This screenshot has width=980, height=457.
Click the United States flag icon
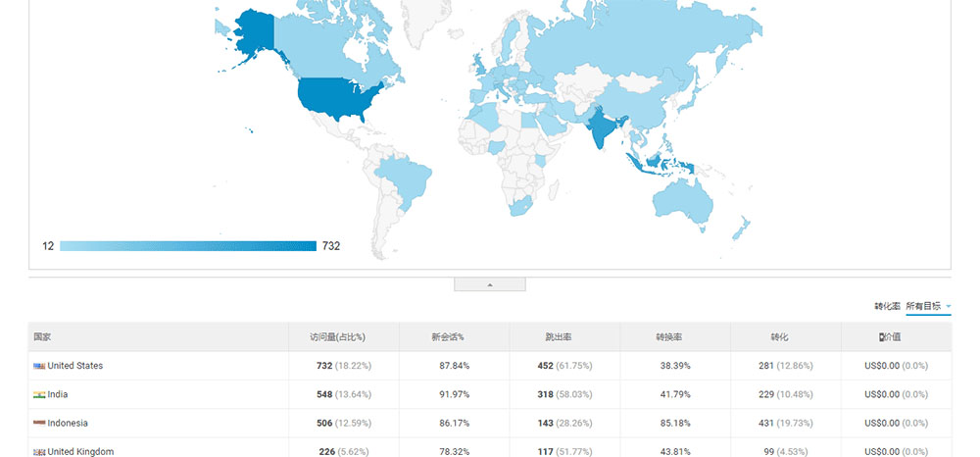(x=39, y=366)
